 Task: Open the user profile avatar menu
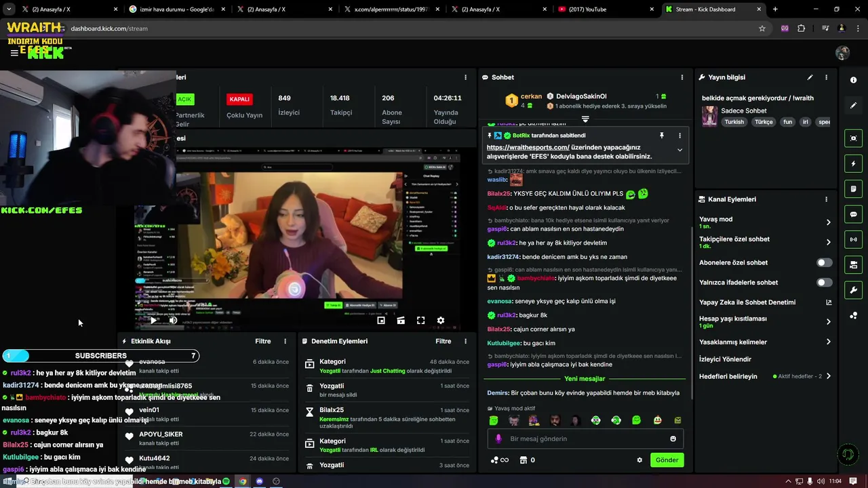[x=842, y=53]
